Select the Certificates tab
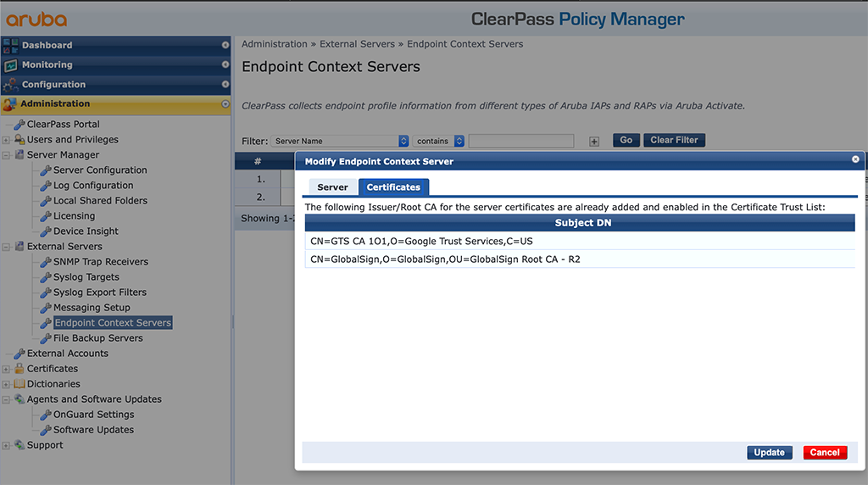This screenshot has width=868, height=485. tap(393, 187)
